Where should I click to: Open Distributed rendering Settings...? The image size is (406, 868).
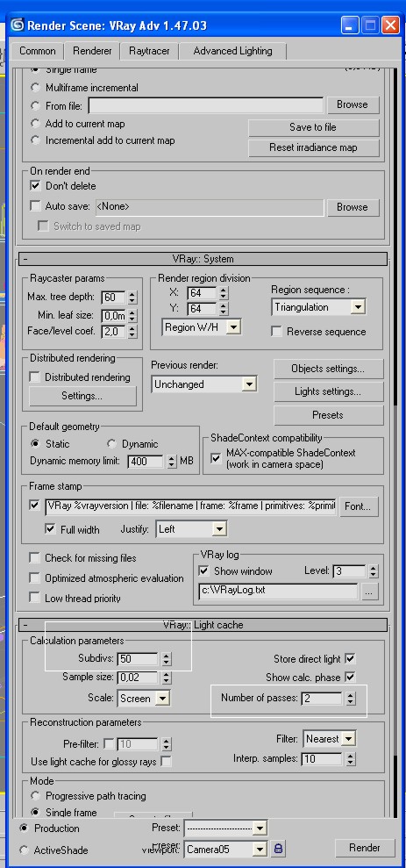[x=82, y=397]
